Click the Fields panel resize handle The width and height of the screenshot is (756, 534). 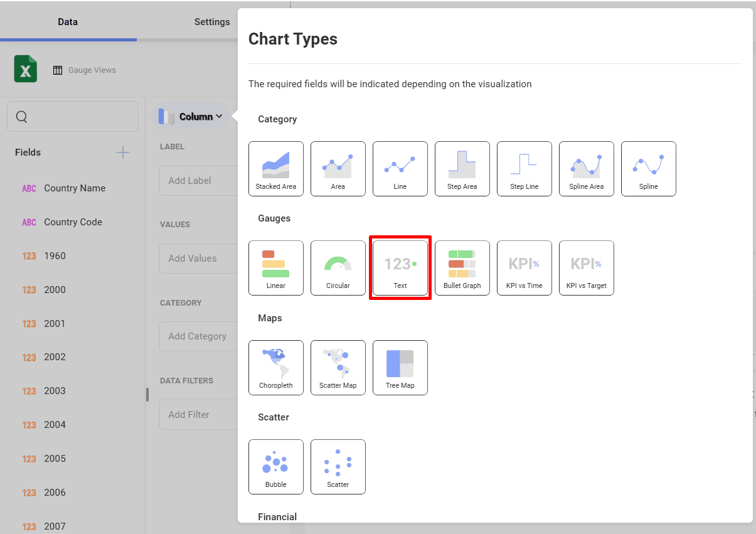(x=147, y=395)
